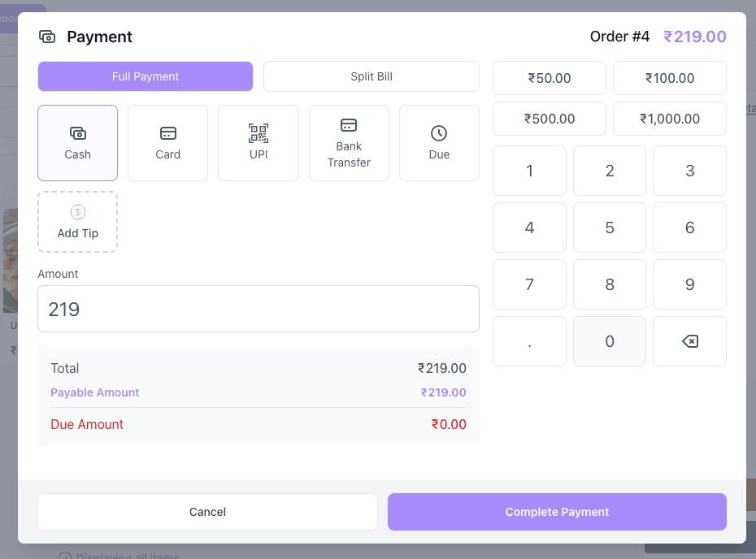Screen dimensions: 756x559
Task: Switch to the Split Bill tab
Action: (x=371, y=76)
